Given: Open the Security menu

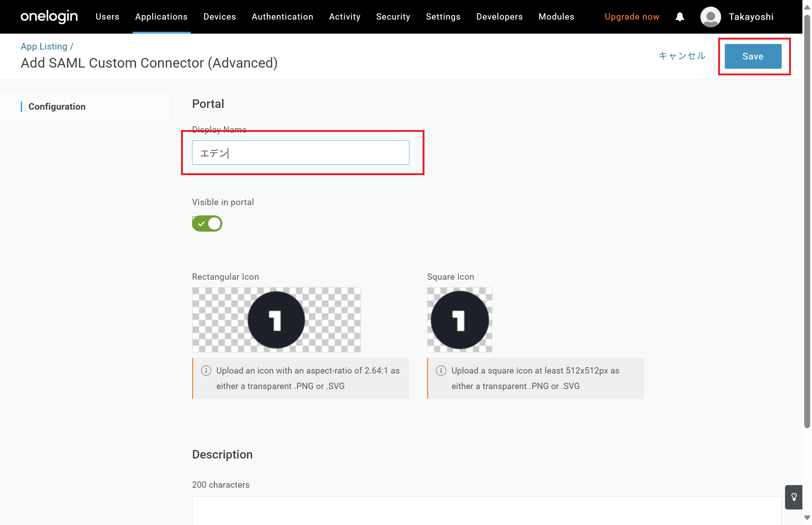Looking at the screenshot, I should 393,17.
